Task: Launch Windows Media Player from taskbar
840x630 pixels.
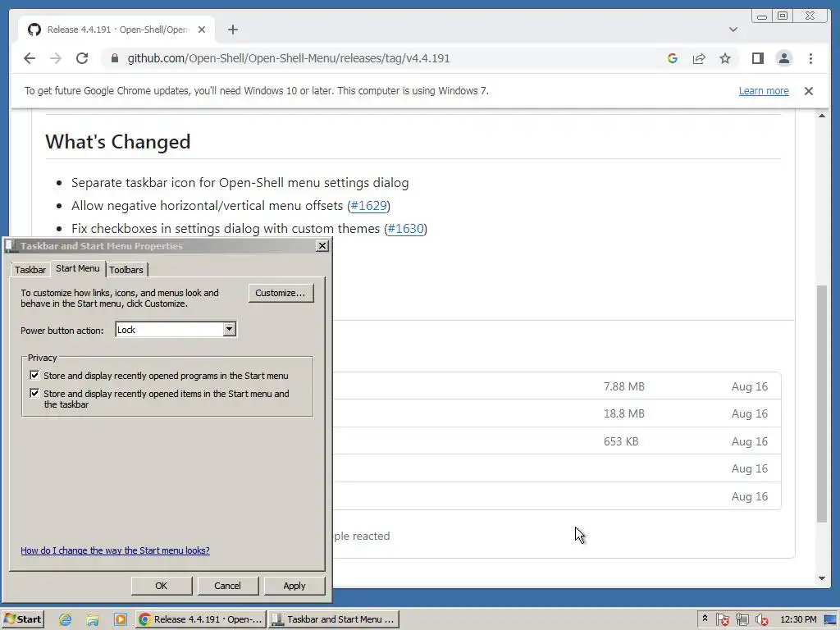Action: click(x=121, y=620)
